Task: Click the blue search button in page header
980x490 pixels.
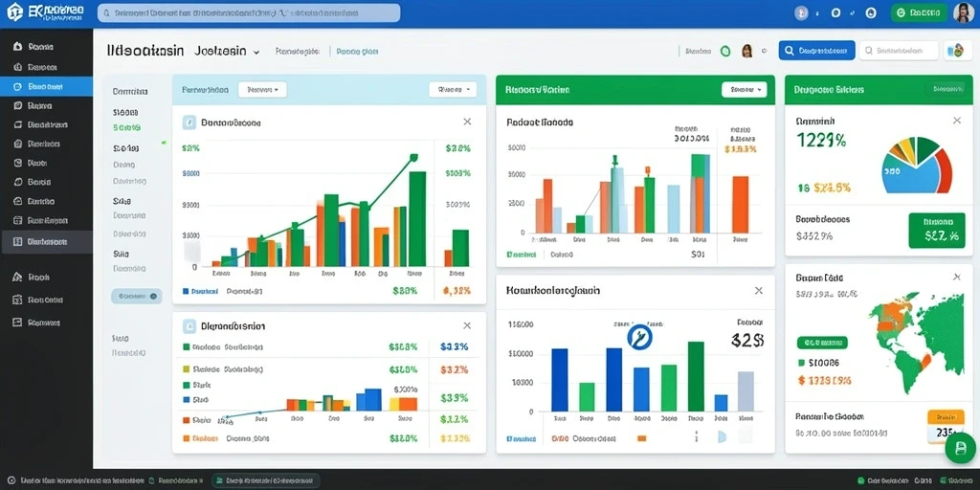Action: tap(816, 51)
